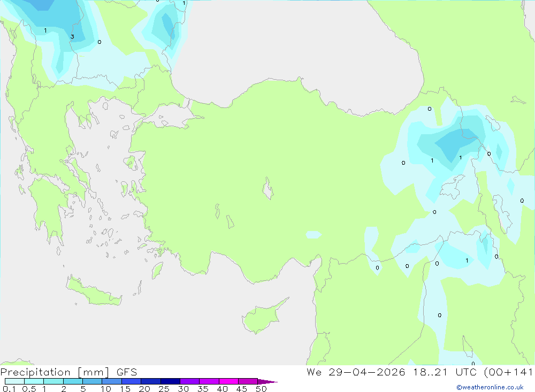
Task: Click the legend value '30'
Action: pyautogui.click(x=183, y=389)
